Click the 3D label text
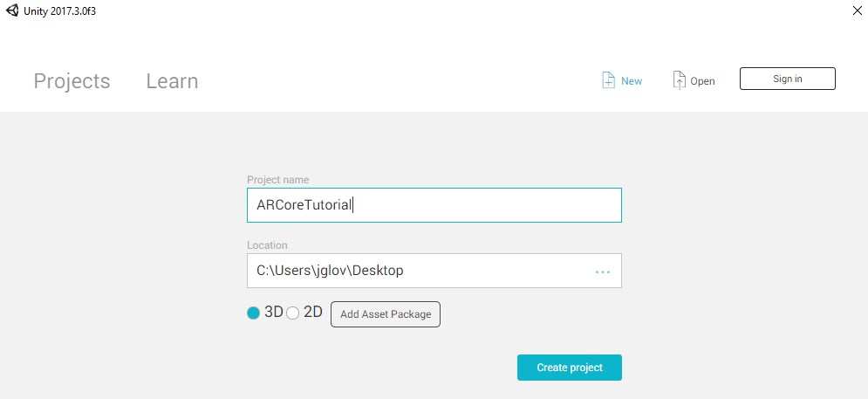Viewport: 868px width, 399px height. tap(273, 312)
